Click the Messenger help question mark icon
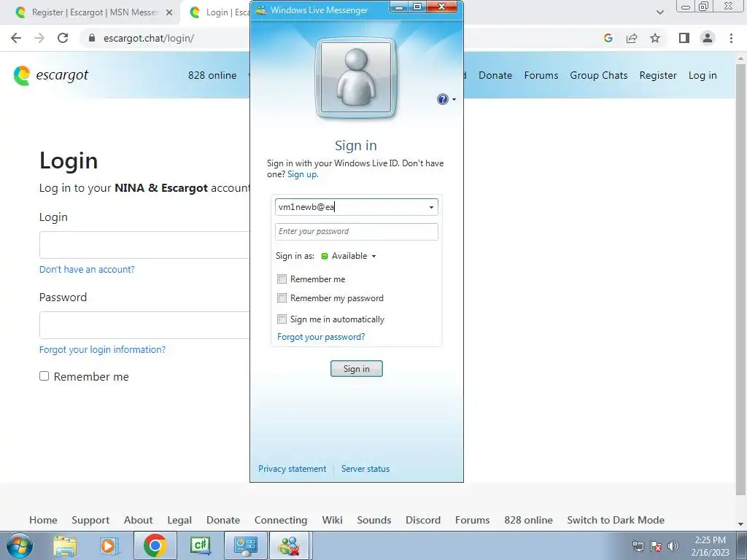 pyautogui.click(x=443, y=99)
